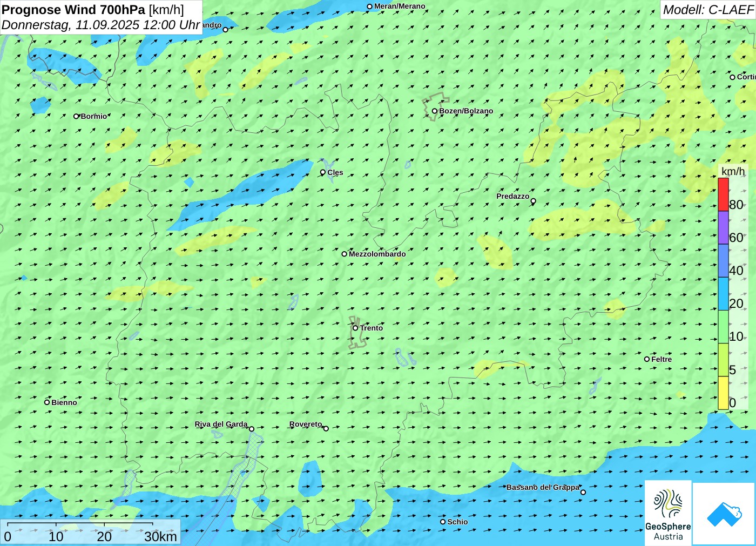Select the Predazzo location marker
The image size is (756, 546).
[534, 201]
